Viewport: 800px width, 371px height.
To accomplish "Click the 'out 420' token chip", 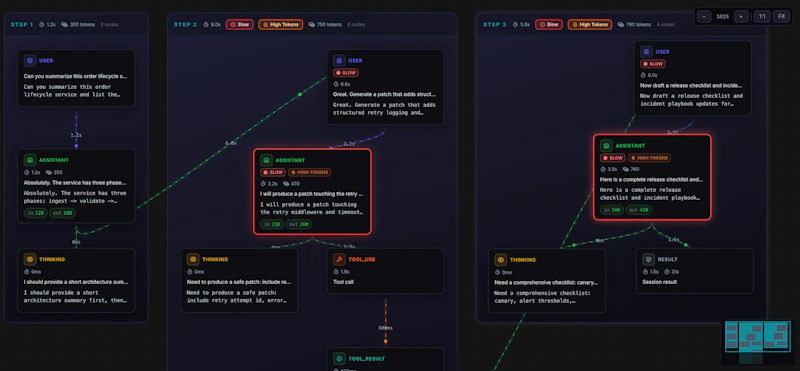I will 639,210.
